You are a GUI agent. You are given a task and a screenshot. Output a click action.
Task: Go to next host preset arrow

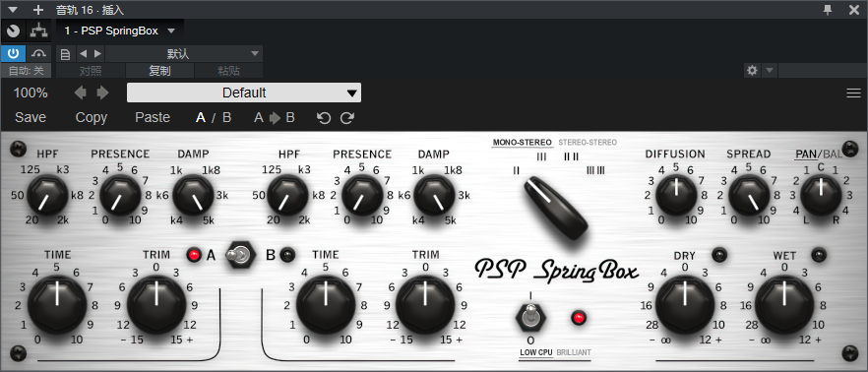(x=97, y=54)
